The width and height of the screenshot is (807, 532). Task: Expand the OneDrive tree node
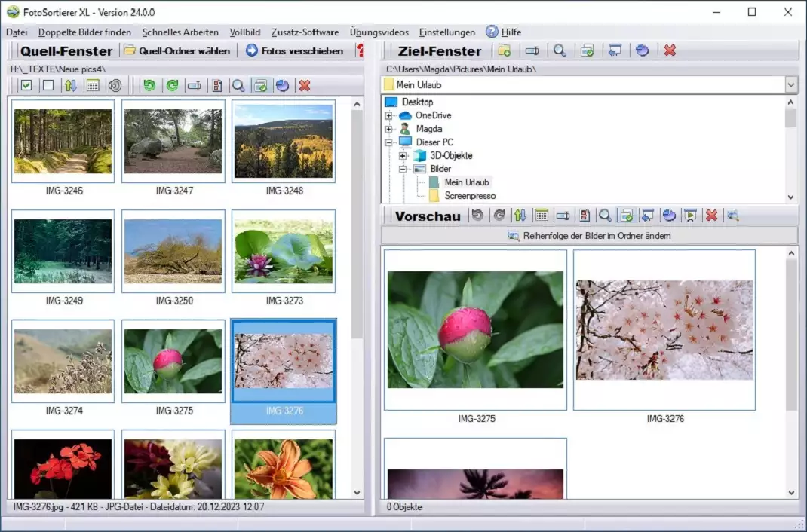coord(388,115)
